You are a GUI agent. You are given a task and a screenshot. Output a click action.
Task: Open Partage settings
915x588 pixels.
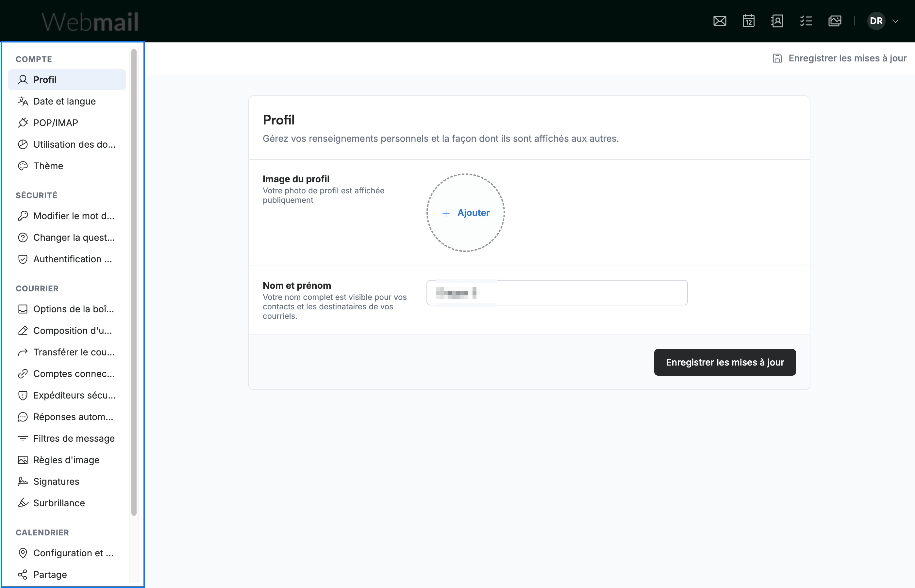pos(67,575)
